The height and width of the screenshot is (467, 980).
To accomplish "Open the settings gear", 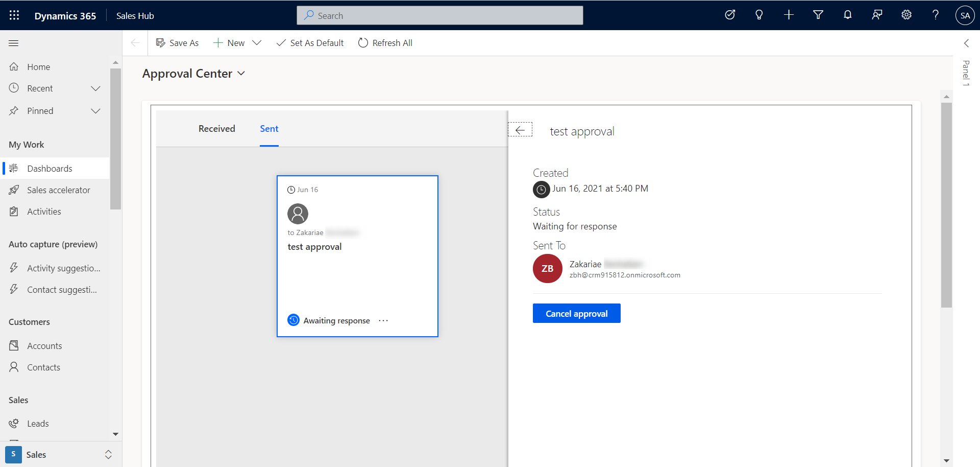I will (906, 15).
